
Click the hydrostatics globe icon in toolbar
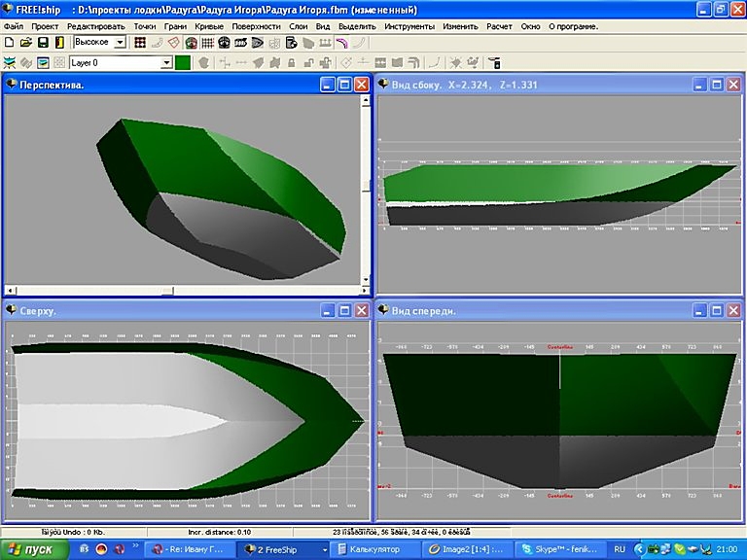[x=192, y=43]
